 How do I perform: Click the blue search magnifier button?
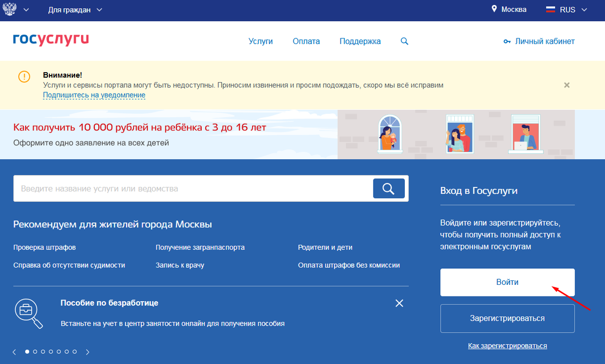click(x=389, y=189)
